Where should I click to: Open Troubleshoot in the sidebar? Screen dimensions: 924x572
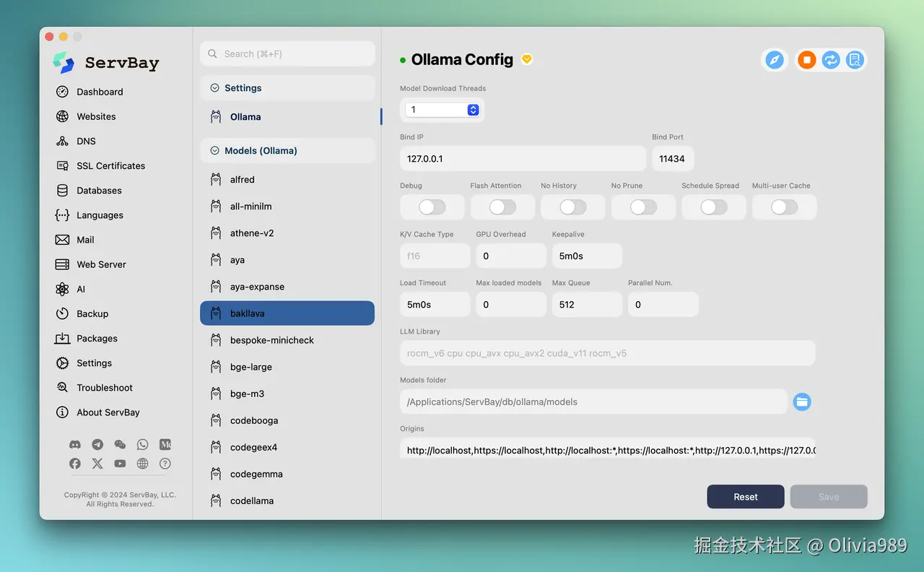[105, 388]
